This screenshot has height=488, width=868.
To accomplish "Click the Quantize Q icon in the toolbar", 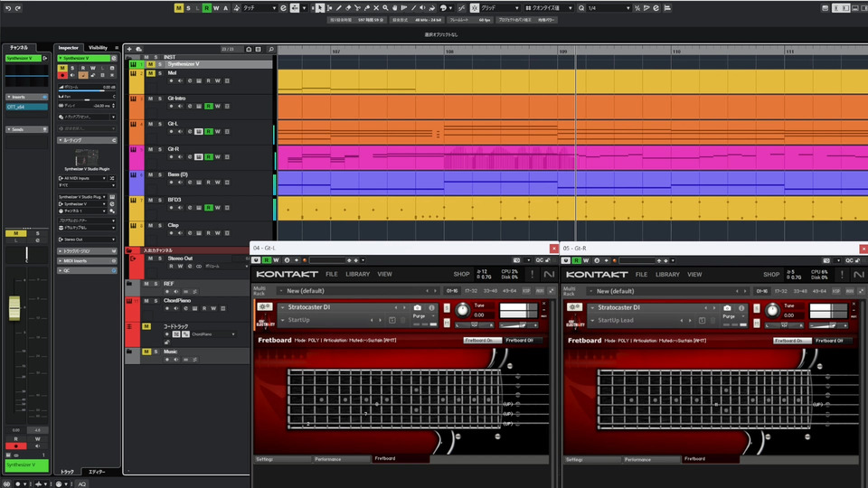I will (x=581, y=8).
